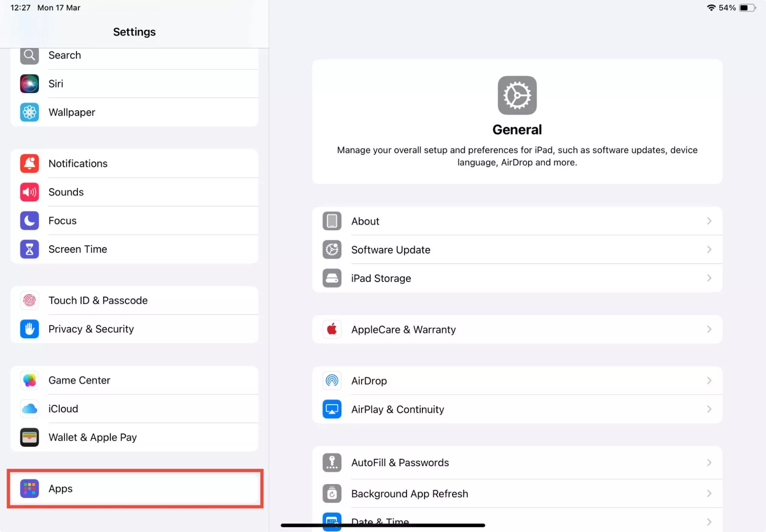Tap the Game Center bubbles icon
The height and width of the screenshot is (532, 766).
pyautogui.click(x=30, y=380)
